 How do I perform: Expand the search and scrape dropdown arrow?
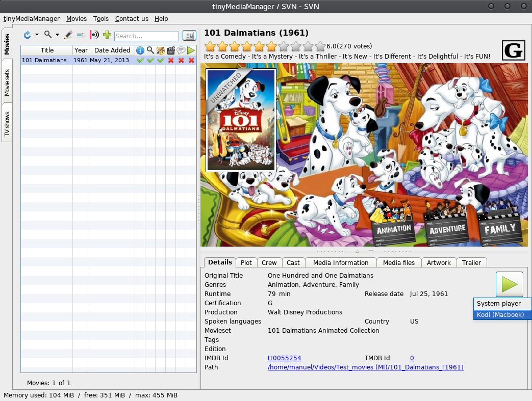pos(57,35)
